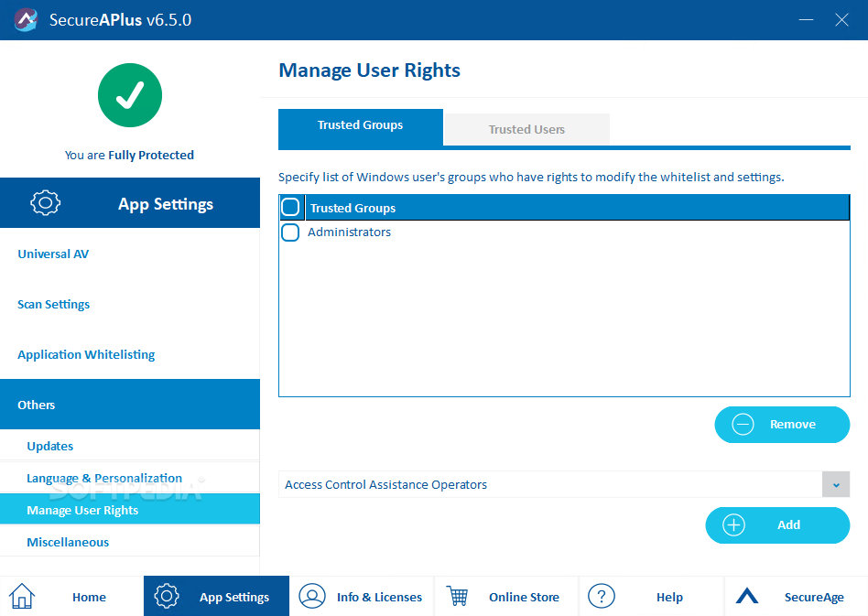Open Online Store in bottom navigation
The width and height of the screenshot is (868, 616).
point(506,596)
